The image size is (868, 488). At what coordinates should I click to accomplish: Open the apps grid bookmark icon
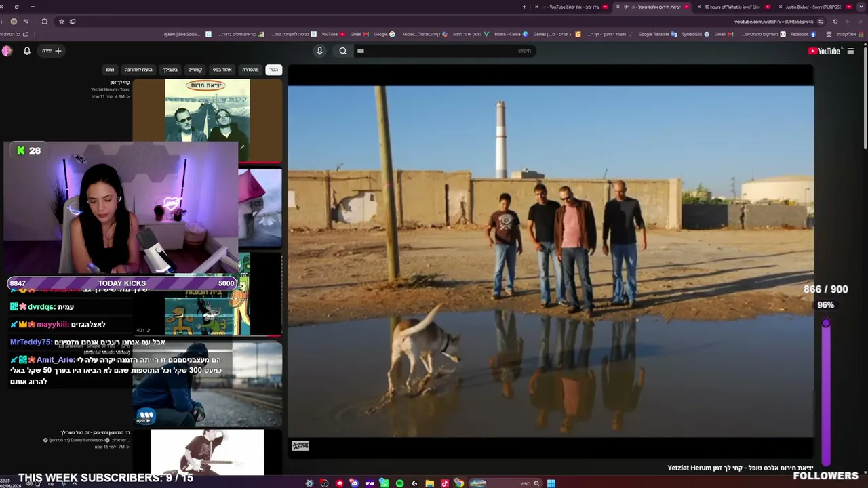[829, 34]
